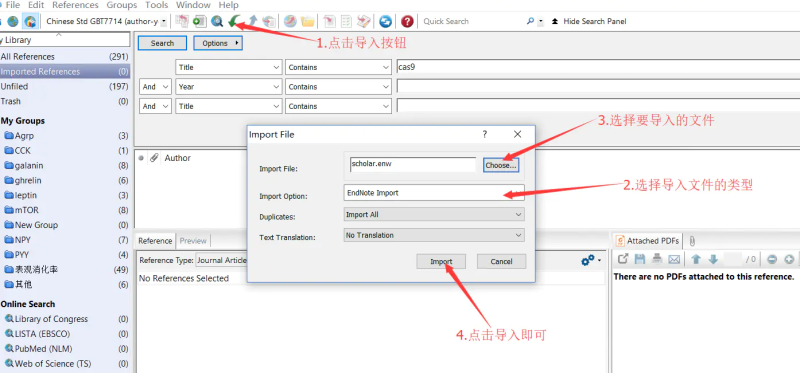Click the paperclip attachment tab icon
This screenshot has height=373, width=800.
point(692,241)
